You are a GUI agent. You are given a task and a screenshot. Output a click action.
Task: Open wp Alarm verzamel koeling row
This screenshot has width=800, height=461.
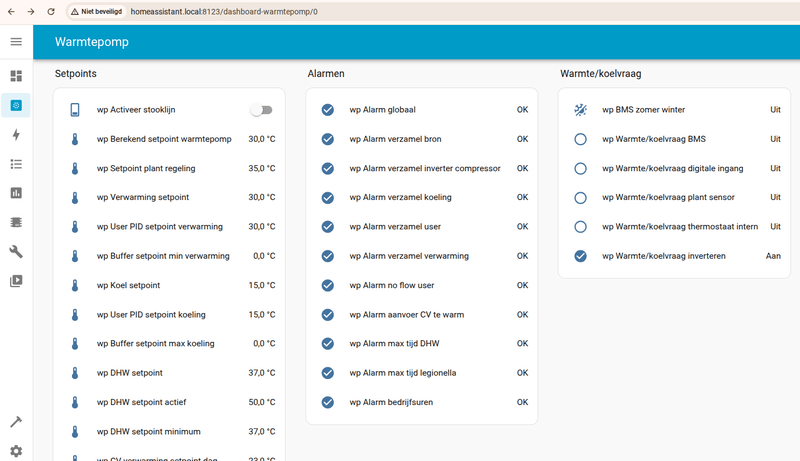(422, 197)
